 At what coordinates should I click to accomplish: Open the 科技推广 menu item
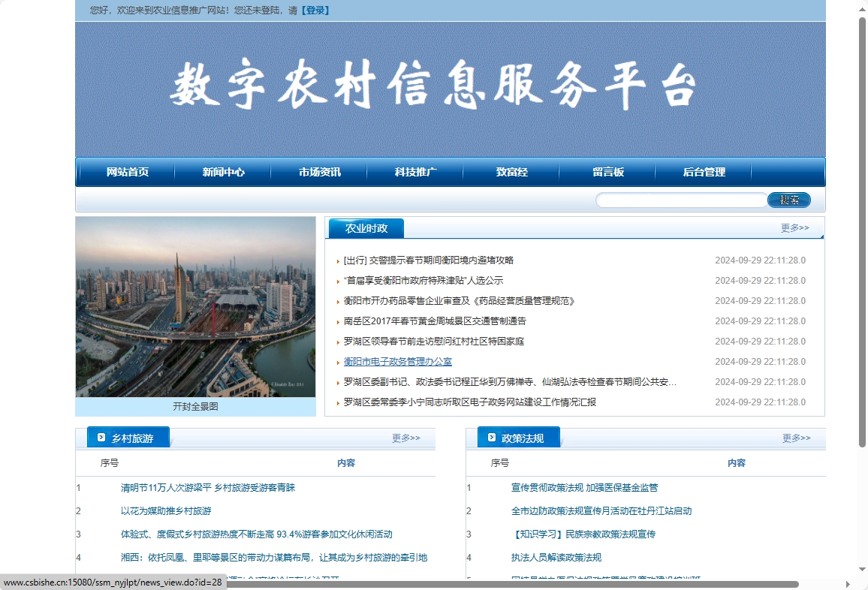[x=414, y=172]
